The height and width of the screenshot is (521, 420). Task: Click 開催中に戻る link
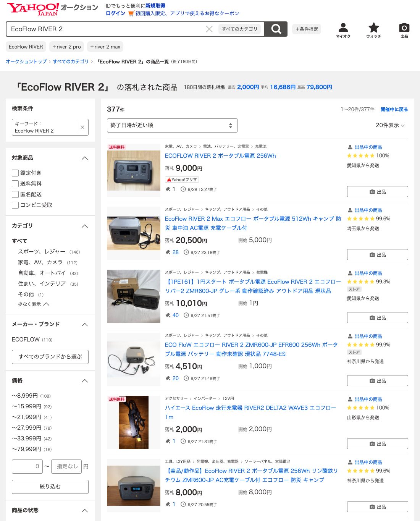click(x=394, y=110)
